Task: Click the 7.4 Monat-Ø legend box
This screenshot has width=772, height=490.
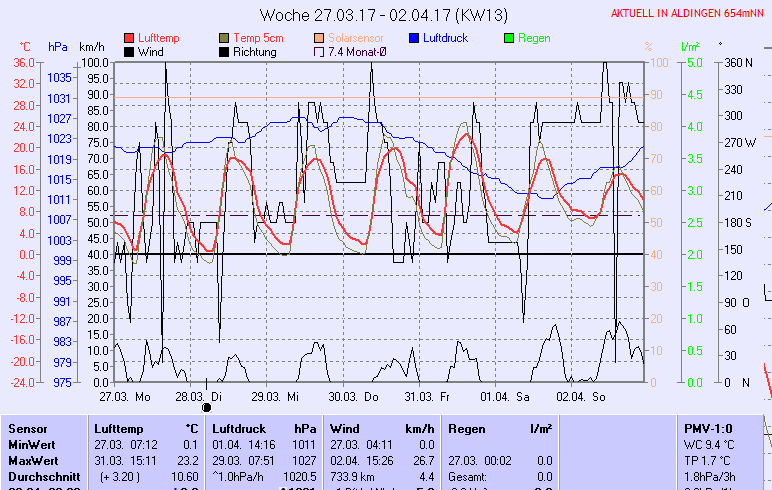Action: click(319, 52)
